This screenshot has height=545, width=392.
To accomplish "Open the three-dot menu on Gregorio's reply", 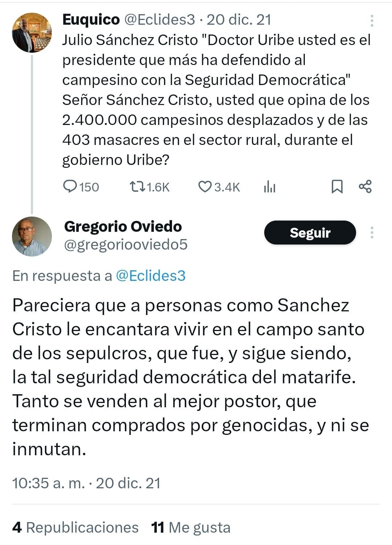I will click(x=372, y=233).
